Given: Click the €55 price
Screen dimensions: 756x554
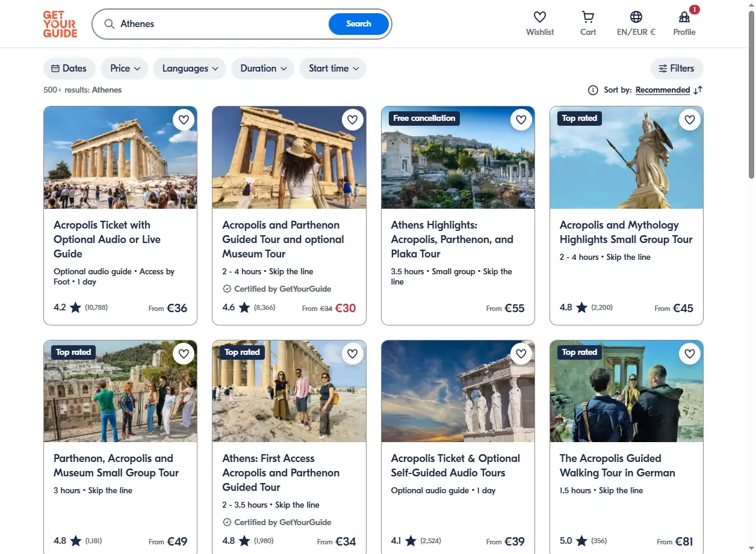Looking at the screenshot, I should pyautogui.click(x=515, y=308).
